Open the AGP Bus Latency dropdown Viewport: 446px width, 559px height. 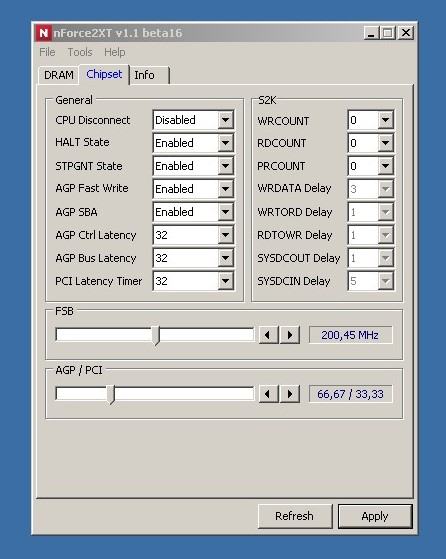tap(226, 258)
